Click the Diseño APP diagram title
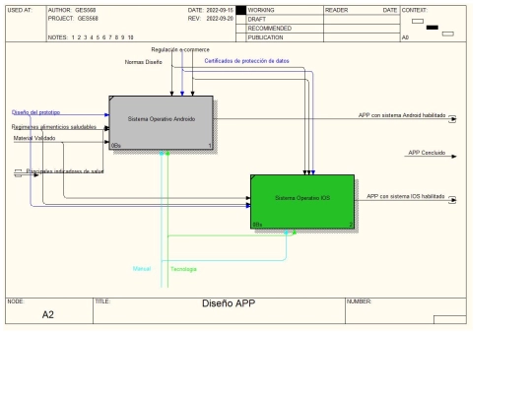Screen dimensions: 532x399 tap(229, 303)
